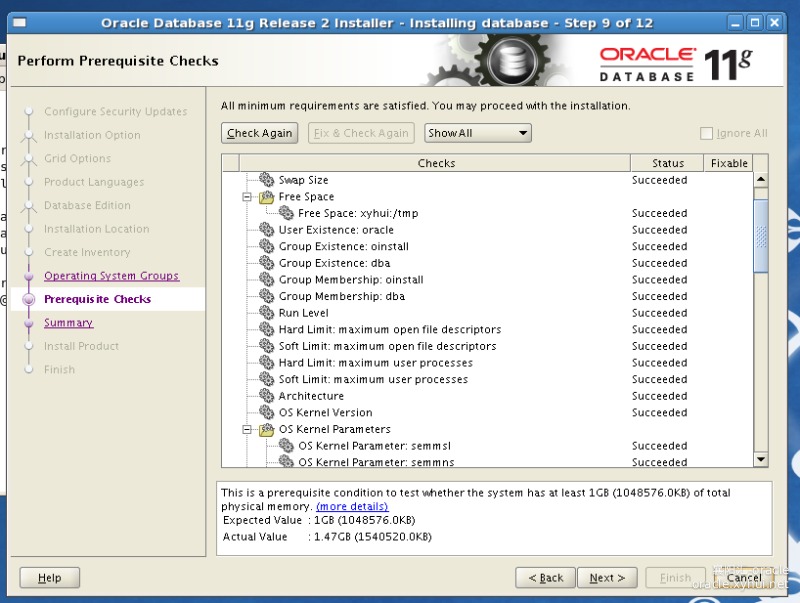
Task: Select the Architecture check row
Action: coord(487,396)
